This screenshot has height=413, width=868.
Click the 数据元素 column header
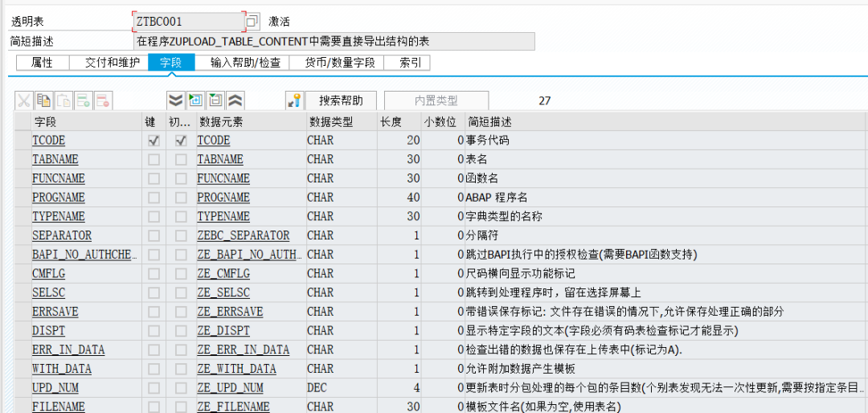point(252,122)
